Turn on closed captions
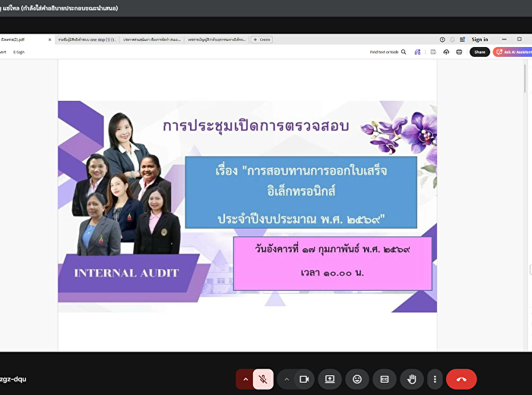 [385, 379]
